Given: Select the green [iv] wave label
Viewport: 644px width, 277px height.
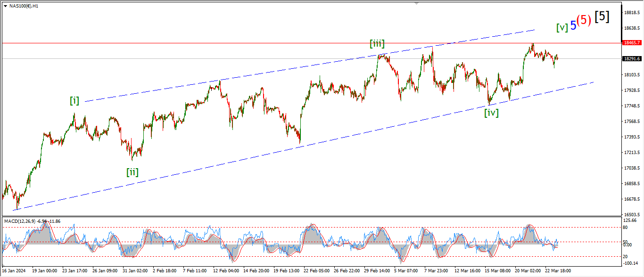Looking at the screenshot, I should tap(491, 113).
